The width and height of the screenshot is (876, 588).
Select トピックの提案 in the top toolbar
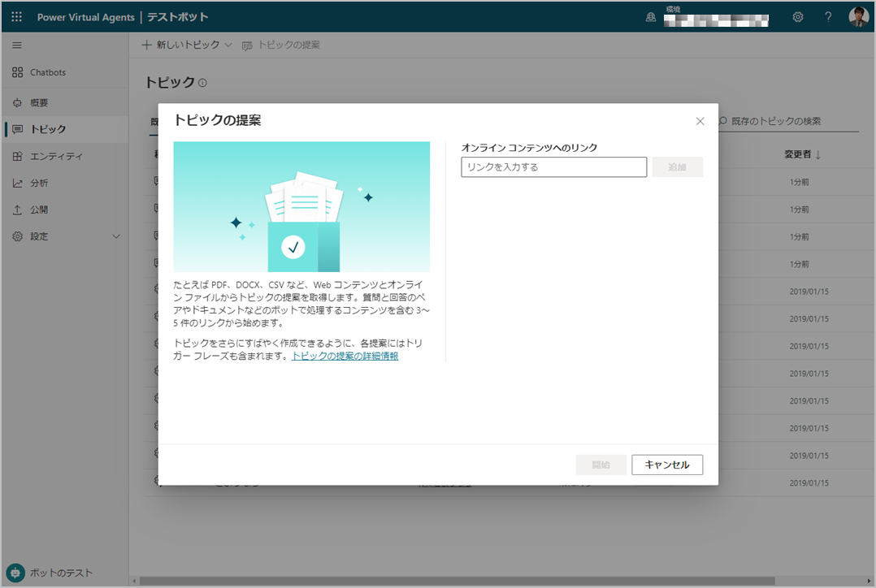coord(280,45)
